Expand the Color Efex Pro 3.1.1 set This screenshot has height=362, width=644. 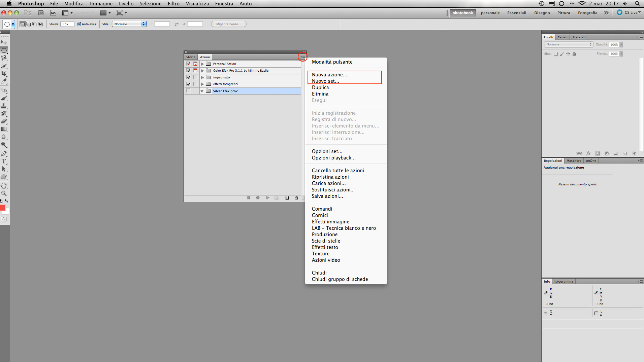[x=202, y=70]
